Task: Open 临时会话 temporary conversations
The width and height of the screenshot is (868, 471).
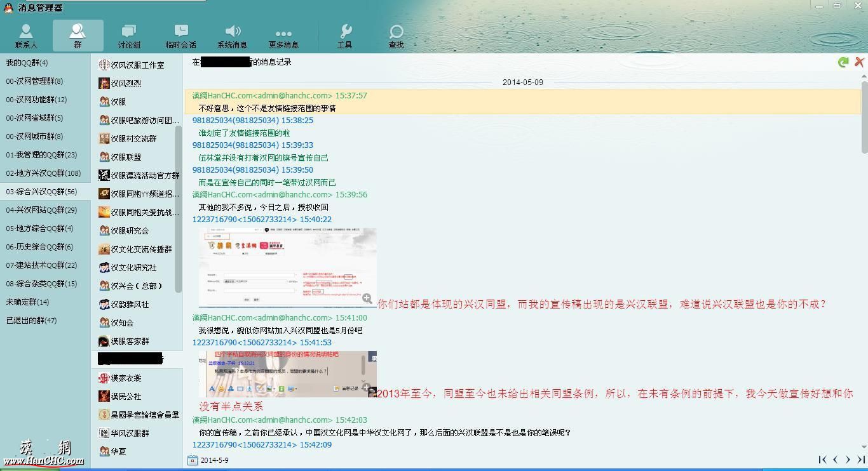Action: pos(180,36)
